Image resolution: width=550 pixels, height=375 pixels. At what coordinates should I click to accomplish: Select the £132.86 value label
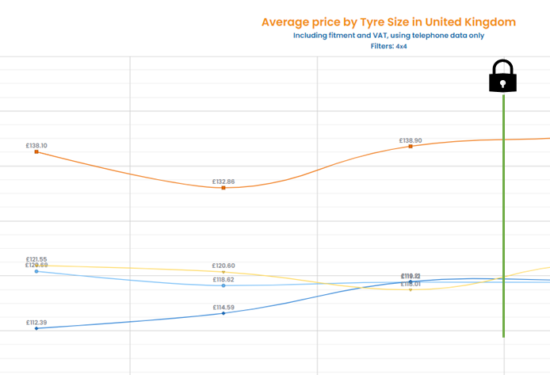[x=223, y=182]
